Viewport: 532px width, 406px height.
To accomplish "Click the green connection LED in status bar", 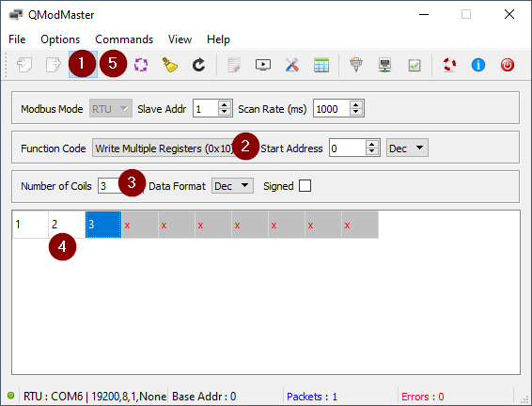I will point(10,396).
